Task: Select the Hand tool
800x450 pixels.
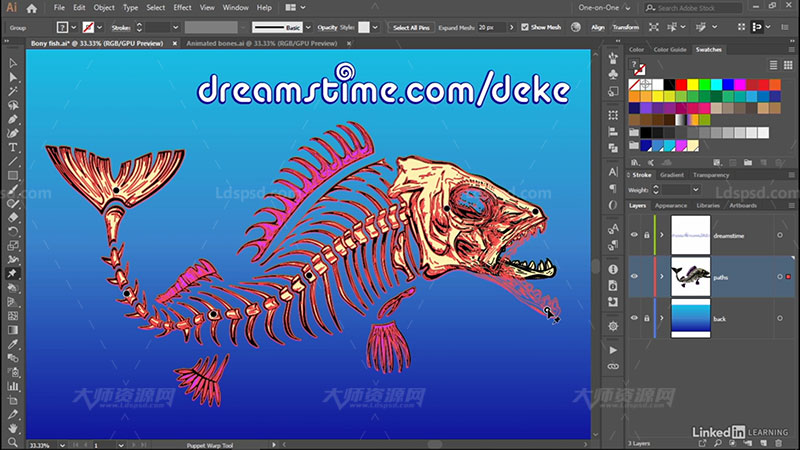Action: pos(13,429)
